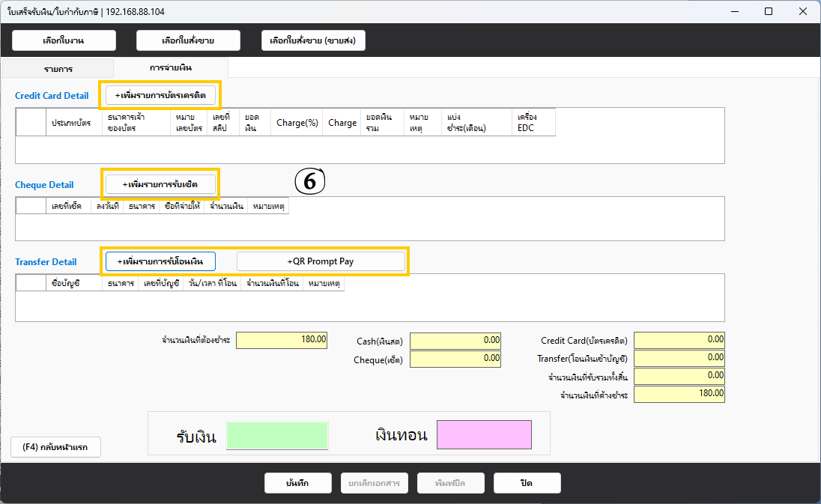Switch to the รายการ tab
The image size is (821, 504).
click(x=58, y=68)
